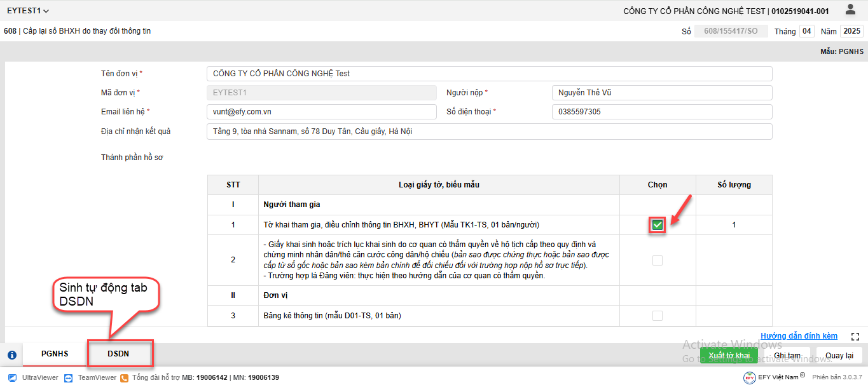
Task: Open TeamViewer remote support icon
Action: pos(69,378)
